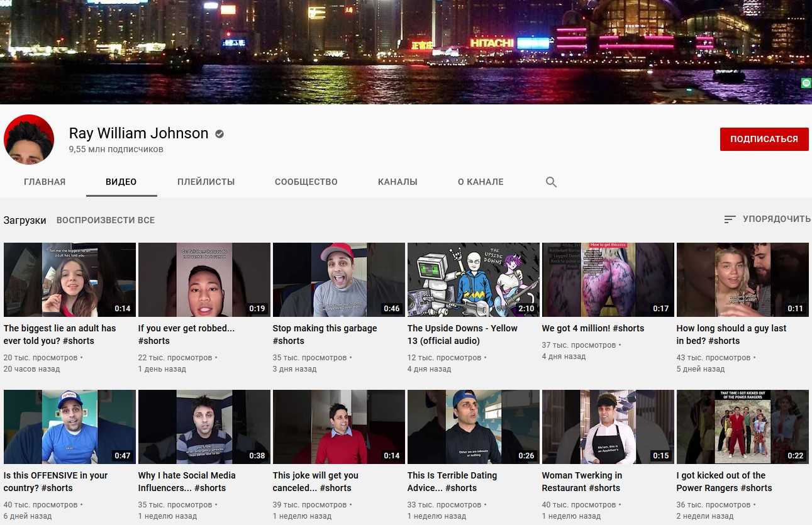This screenshot has width=812, height=525.
Task: Open 'If you ever get robbed...' title link
Action: (x=186, y=334)
